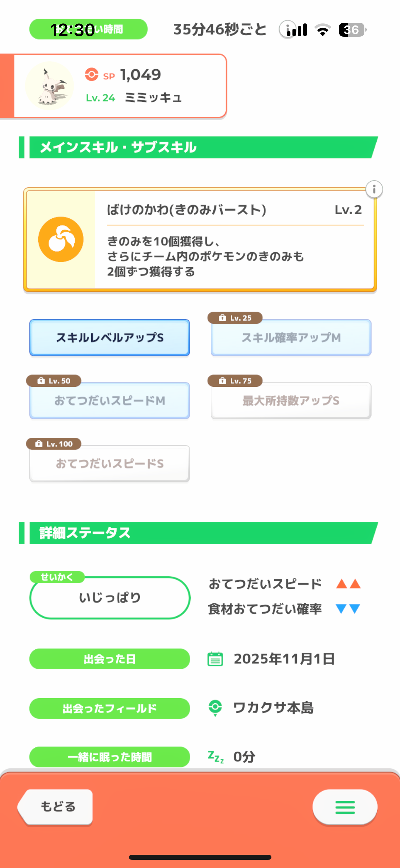This screenshot has width=400, height=868.
Task: Tap the ばけのかわ main skill card title
Action: (x=187, y=210)
